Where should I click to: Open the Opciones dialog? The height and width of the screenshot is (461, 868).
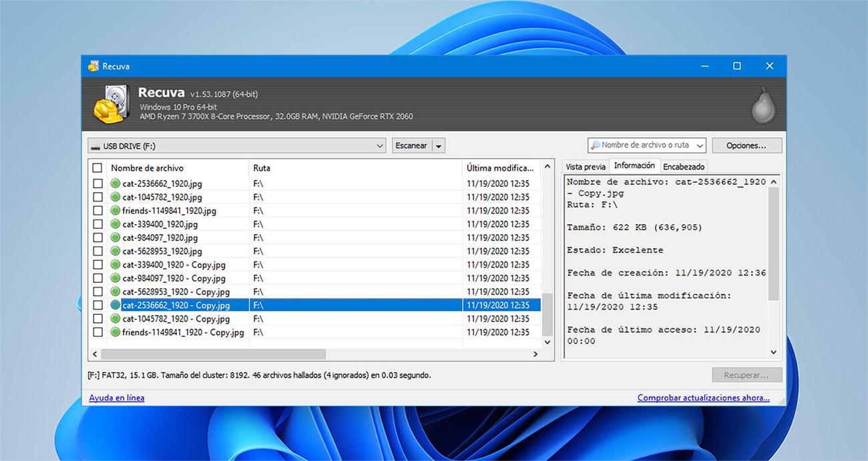(746, 145)
